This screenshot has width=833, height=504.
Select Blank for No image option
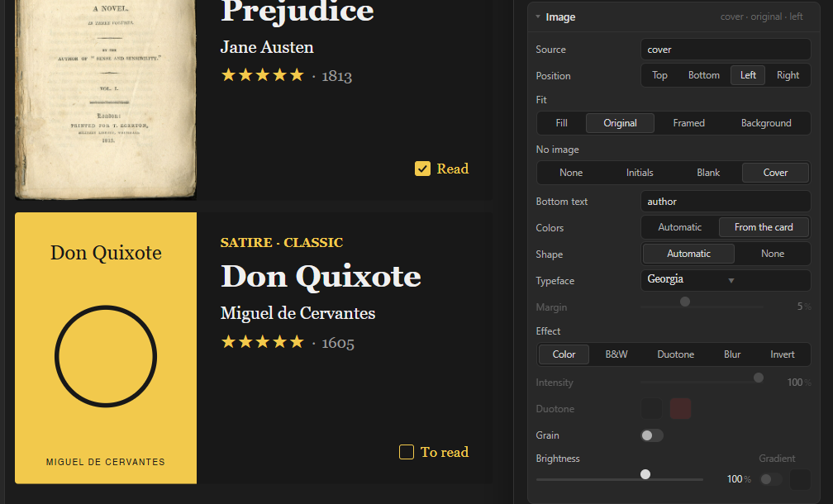[707, 173]
